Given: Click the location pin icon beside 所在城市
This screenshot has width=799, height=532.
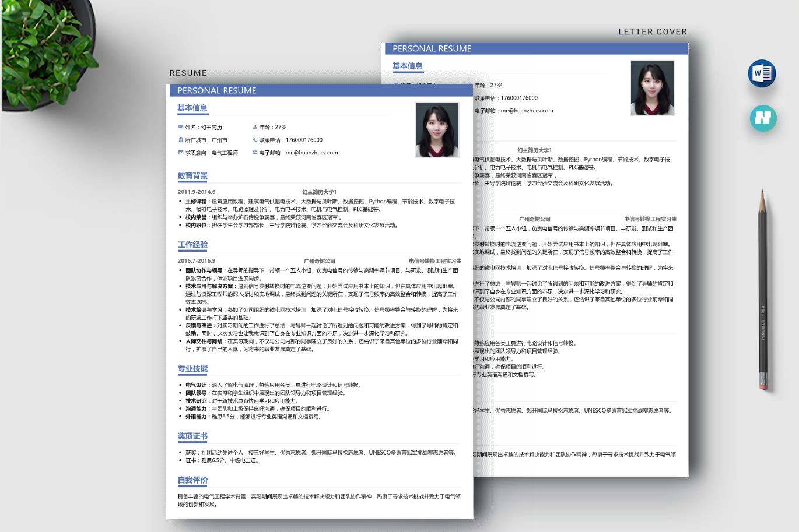Looking at the screenshot, I should [181, 140].
